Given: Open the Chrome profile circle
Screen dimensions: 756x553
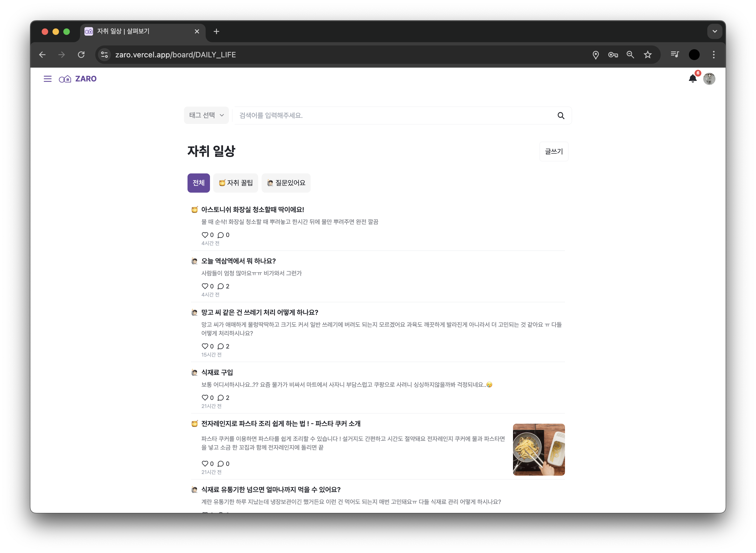Looking at the screenshot, I should coord(694,55).
